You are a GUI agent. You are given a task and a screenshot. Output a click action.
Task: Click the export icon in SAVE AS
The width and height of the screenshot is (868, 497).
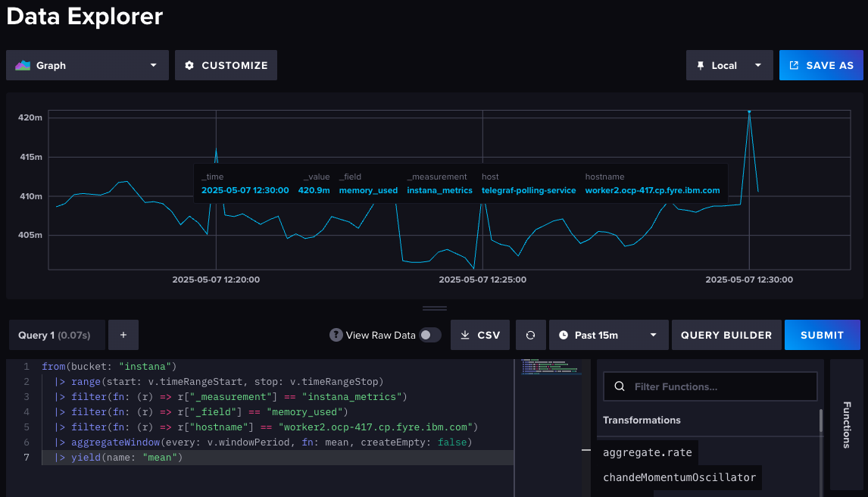(x=794, y=65)
